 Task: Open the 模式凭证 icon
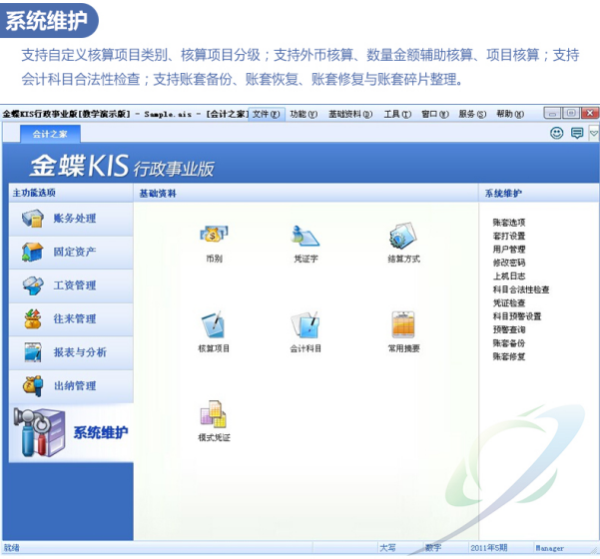214,414
